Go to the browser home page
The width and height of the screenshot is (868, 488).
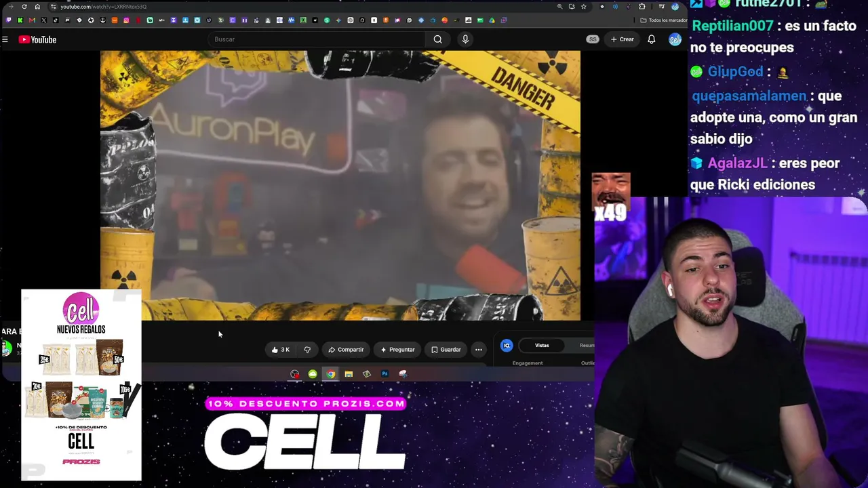37,7
